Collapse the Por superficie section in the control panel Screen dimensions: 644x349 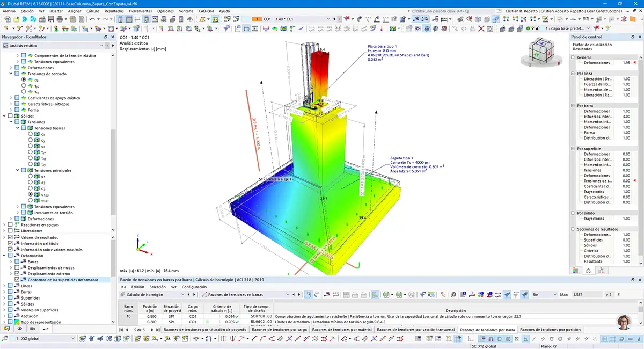[573, 149]
